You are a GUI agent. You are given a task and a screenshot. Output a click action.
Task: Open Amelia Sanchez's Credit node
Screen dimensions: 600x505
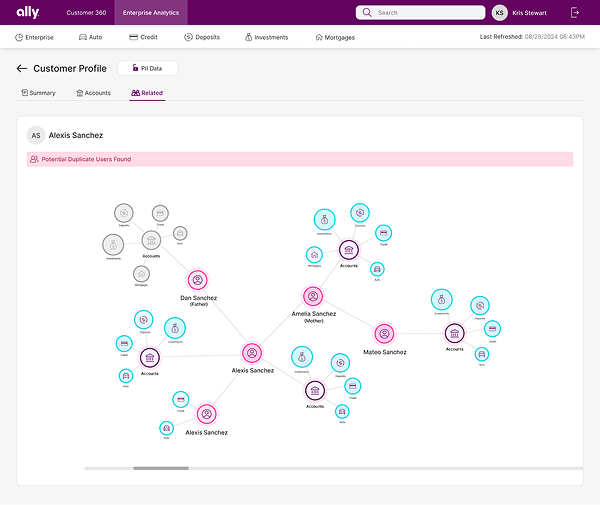383,233
